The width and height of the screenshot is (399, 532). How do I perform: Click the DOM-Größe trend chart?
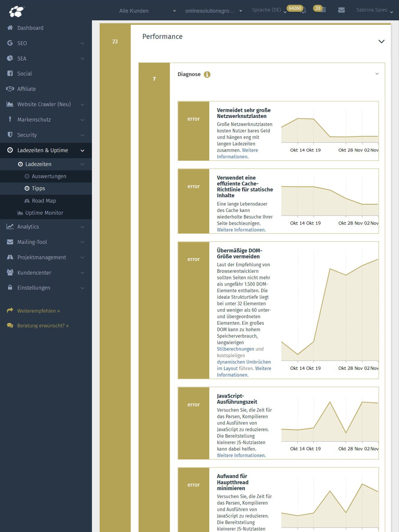pyautogui.click(x=330, y=310)
